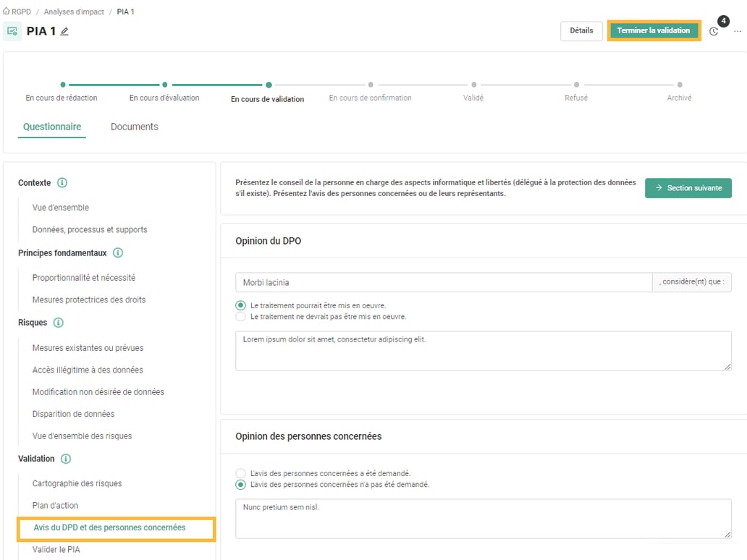Open the ellipsis options menu top right
This screenshot has width=747, height=560.
738,31
